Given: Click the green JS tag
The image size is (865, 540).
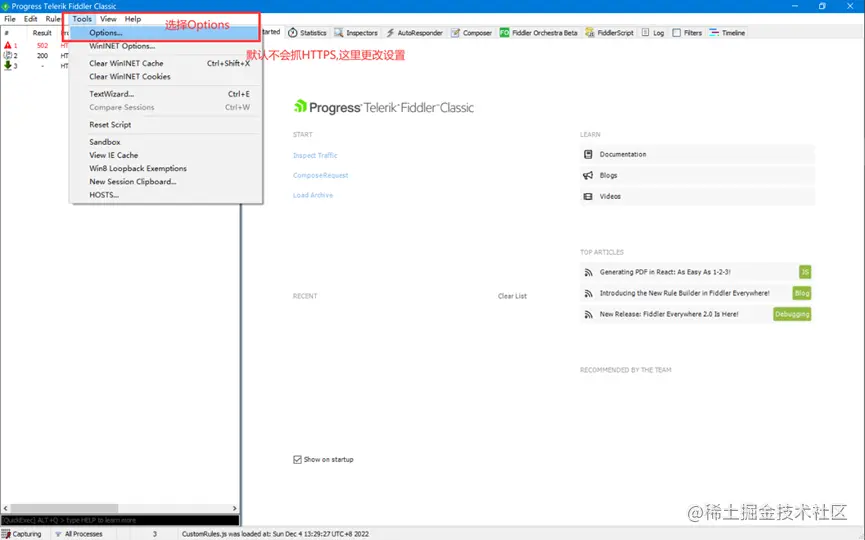Looking at the screenshot, I should point(805,272).
